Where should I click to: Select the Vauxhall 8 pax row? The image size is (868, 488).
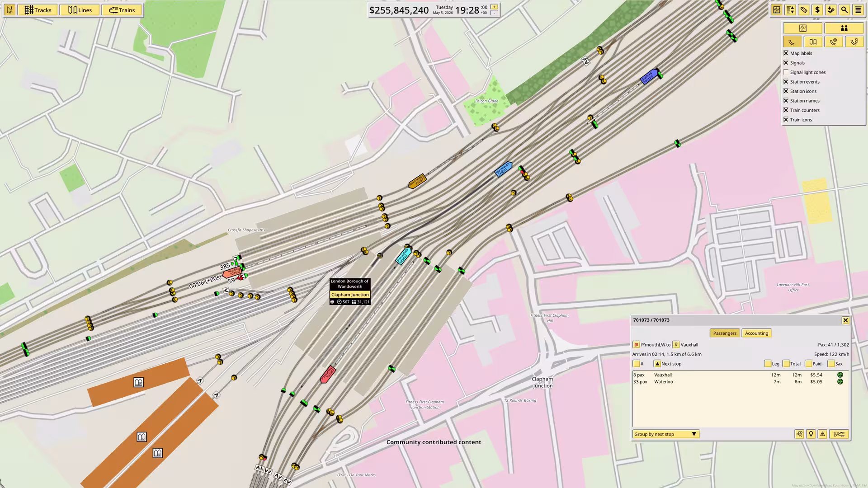tap(740, 375)
